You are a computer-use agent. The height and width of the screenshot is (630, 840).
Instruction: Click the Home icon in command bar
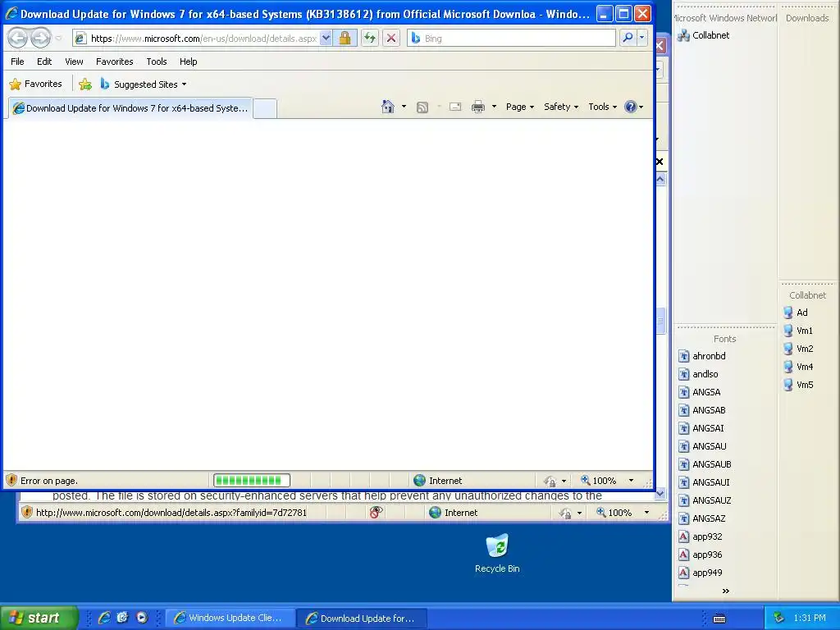tap(388, 107)
